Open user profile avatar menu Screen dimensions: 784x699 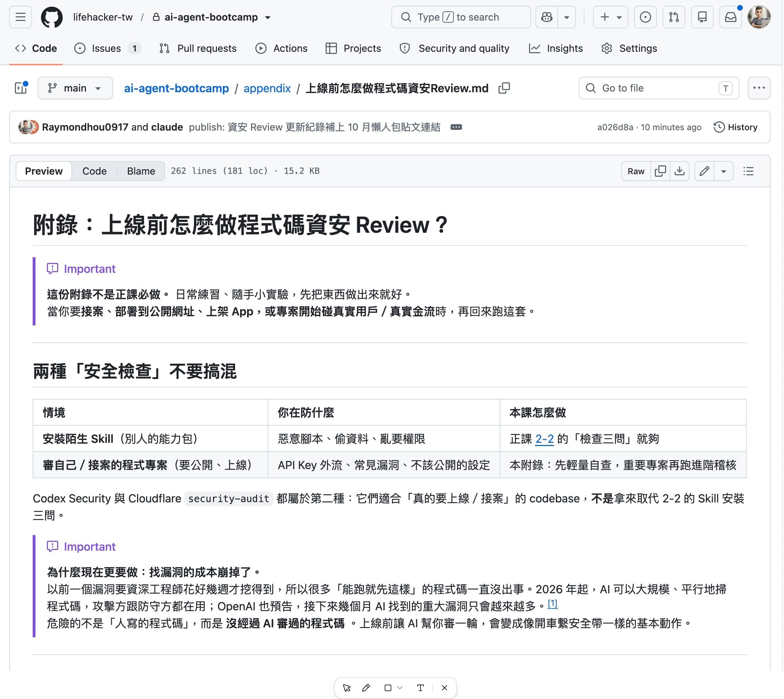click(759, 17)
